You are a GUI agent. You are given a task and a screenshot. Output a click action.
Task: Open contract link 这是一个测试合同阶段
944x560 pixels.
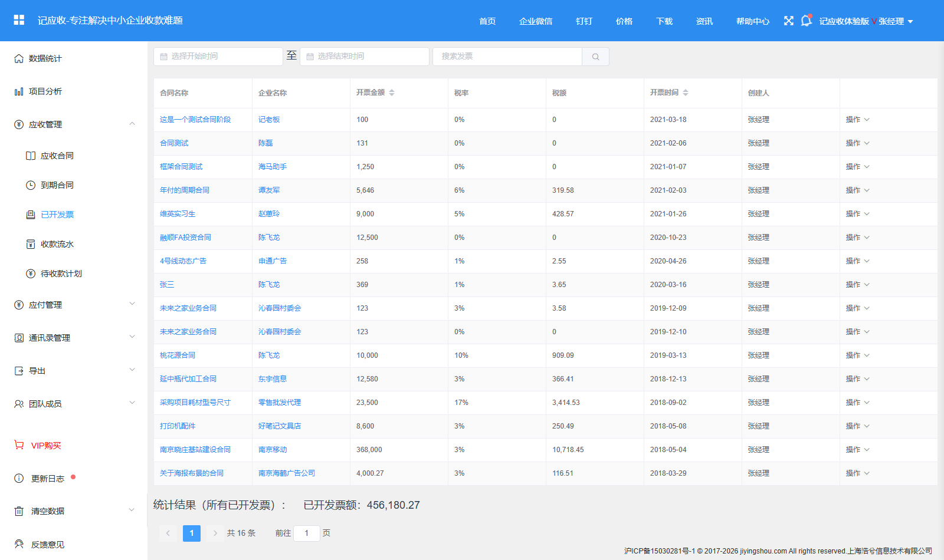pyautogui.click(x=195, y=120)
